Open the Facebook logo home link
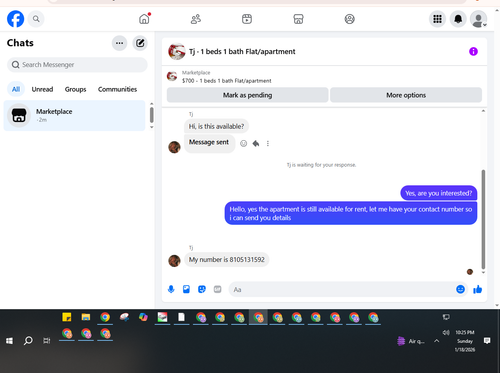This screenshot has width=500, height=373. pos(15,19)
